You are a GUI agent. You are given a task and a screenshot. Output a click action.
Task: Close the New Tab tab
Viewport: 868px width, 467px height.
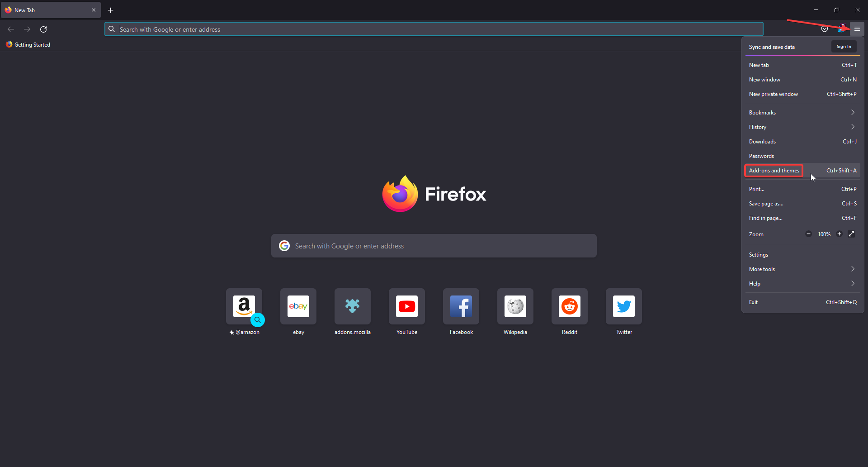pos(94,10)
